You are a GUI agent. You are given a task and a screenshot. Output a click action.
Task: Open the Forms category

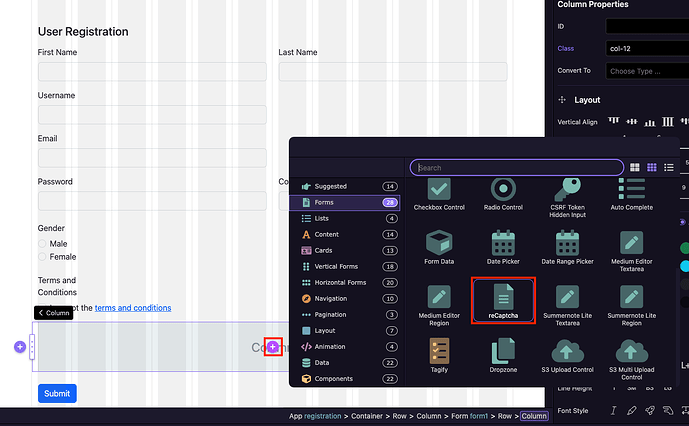click(x=345, y=202)
